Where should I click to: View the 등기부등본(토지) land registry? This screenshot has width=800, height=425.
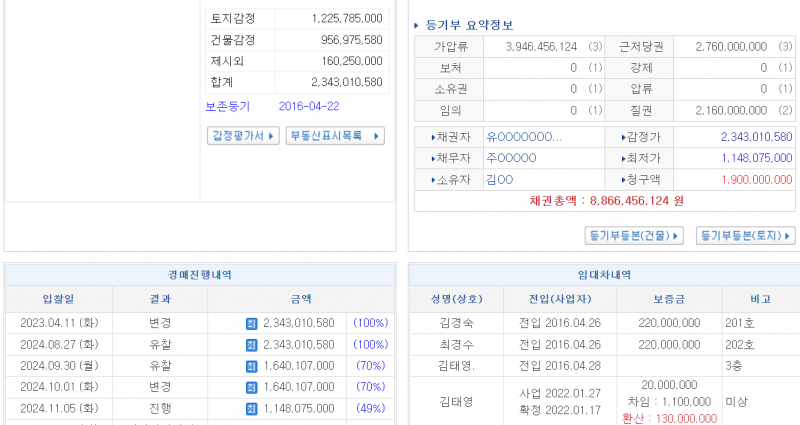pos(745,236)
